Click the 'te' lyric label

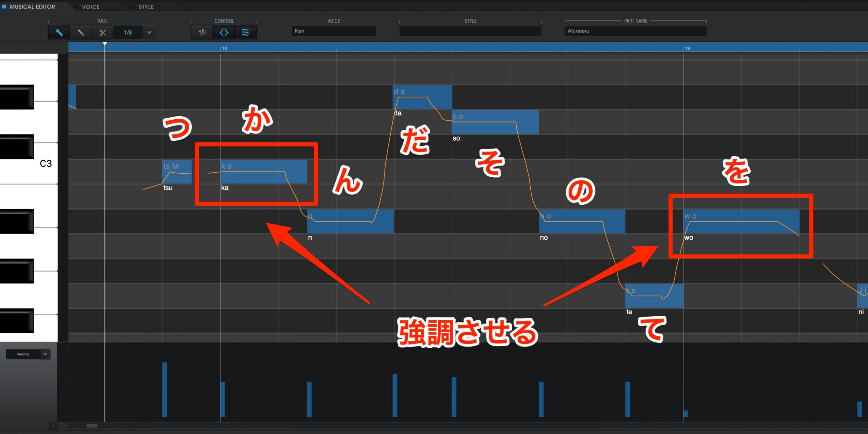629,312
